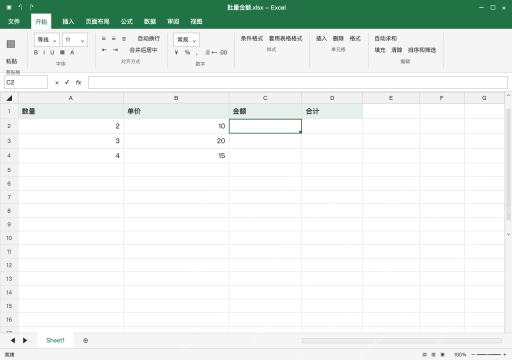The image size is (512, 360).
Task: Switch to Normal view in status bar
Action: (424, 354)
